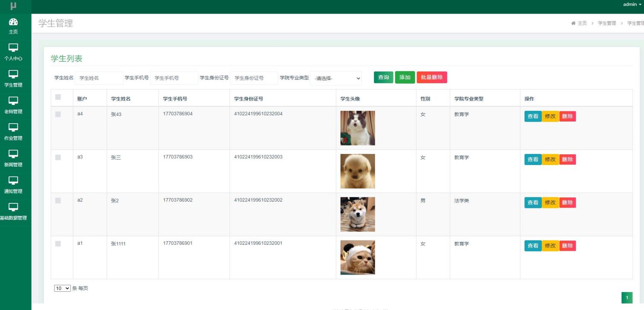644x310 pixels.
Task: Click the red 批量删除 button
Action: coord(432,77)
